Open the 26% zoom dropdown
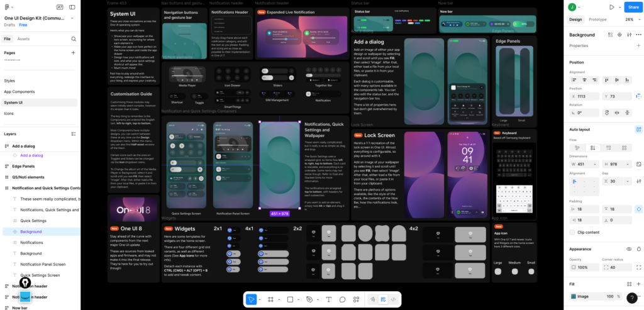This screenshot has width=644, height=310. [631, 19]
